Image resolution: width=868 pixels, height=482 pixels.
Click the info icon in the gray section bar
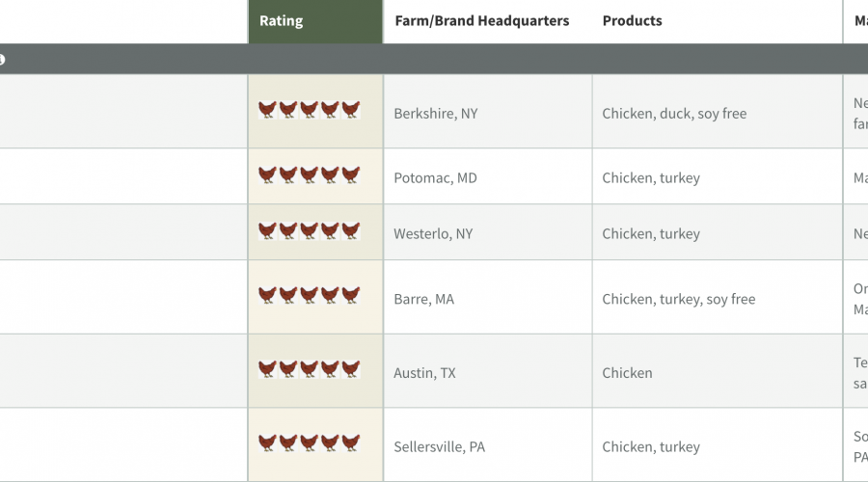tap(2, 59)
